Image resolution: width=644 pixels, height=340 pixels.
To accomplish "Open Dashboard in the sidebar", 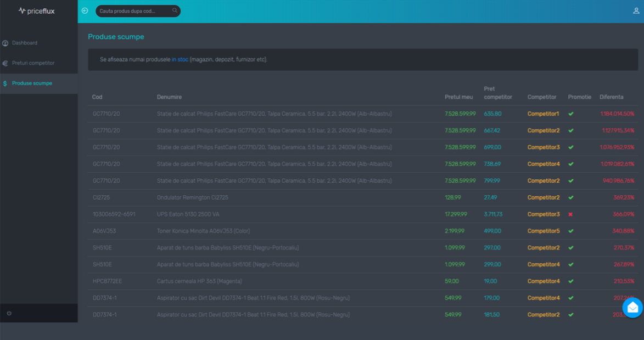I will pyautogui.click(x=25, y=43).
